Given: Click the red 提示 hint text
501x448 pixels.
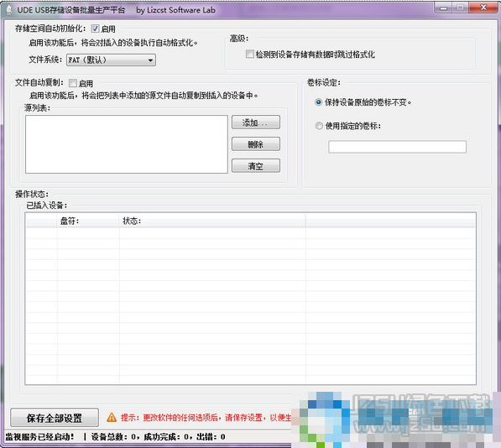Looking at the screenshot, I should 206,418.
